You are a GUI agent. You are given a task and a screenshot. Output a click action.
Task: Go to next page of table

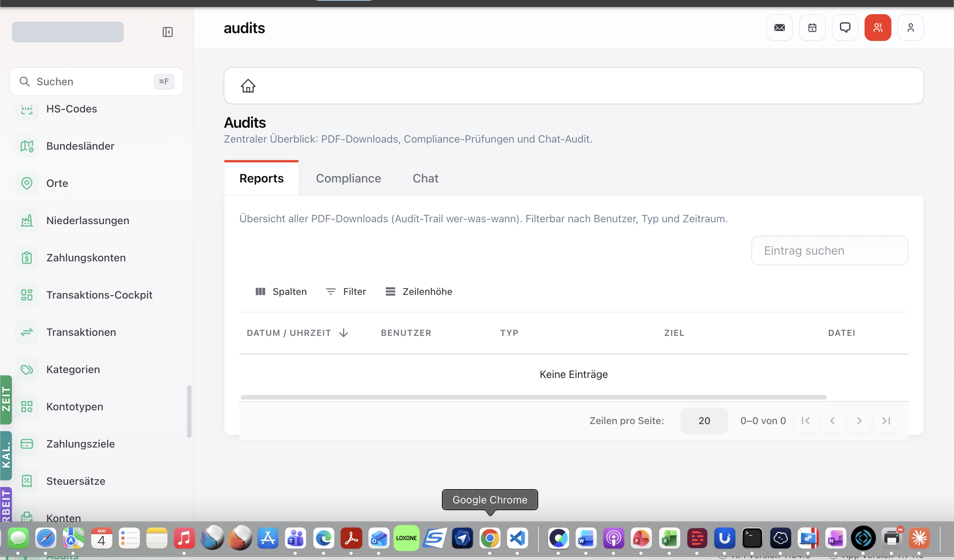tap(859, 420)
